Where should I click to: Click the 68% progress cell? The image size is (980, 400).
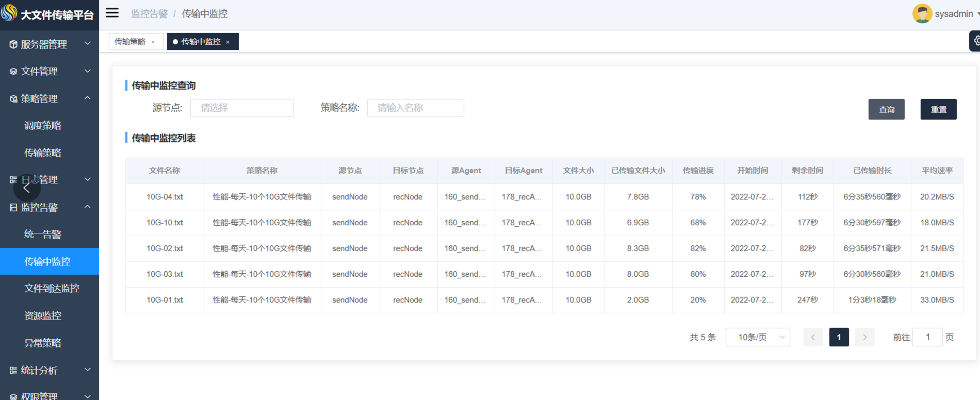[x=698, y=223]
